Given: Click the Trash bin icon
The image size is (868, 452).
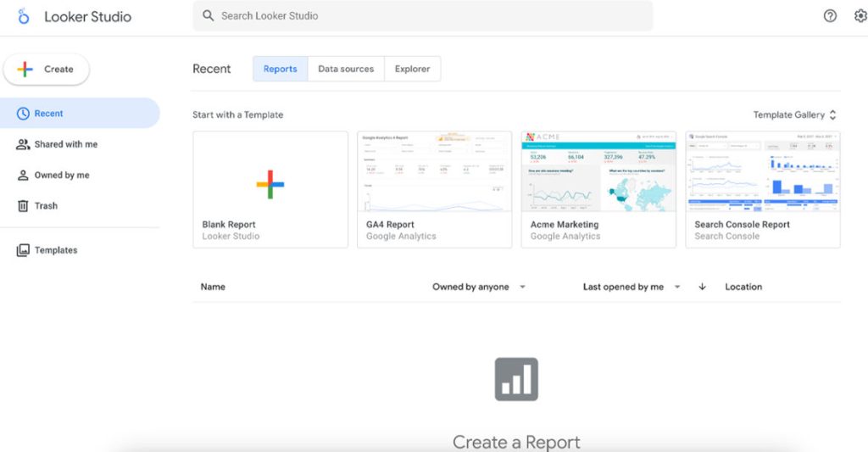Looking at the screenshot, I should (23, 206).
